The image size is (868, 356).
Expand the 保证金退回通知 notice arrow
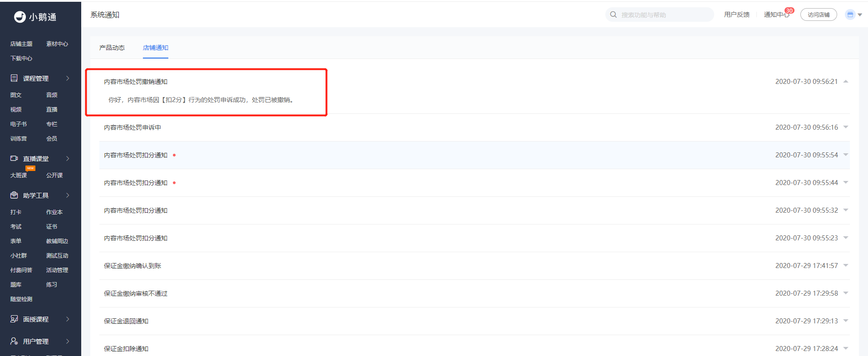click(846, 321)
